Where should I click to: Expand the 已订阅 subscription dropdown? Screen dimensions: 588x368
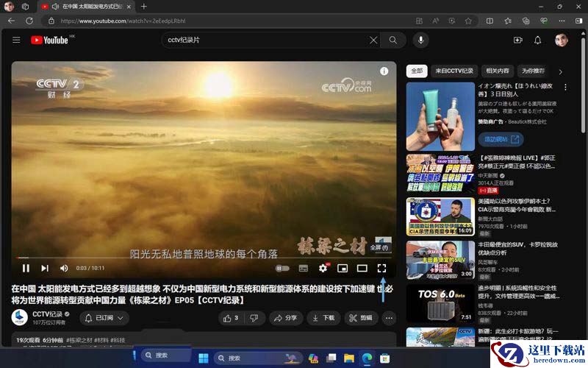point(104,318)
